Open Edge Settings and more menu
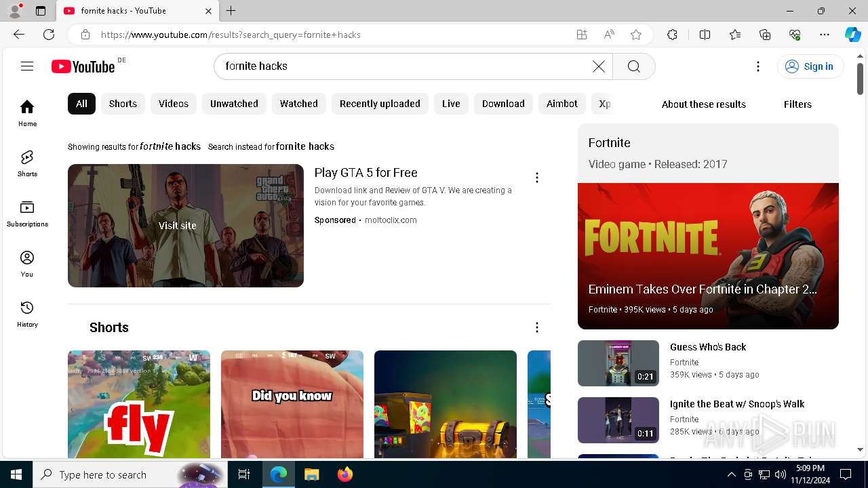Image resolution: width=868 pixels, height=488 pixels. point(825,35)
